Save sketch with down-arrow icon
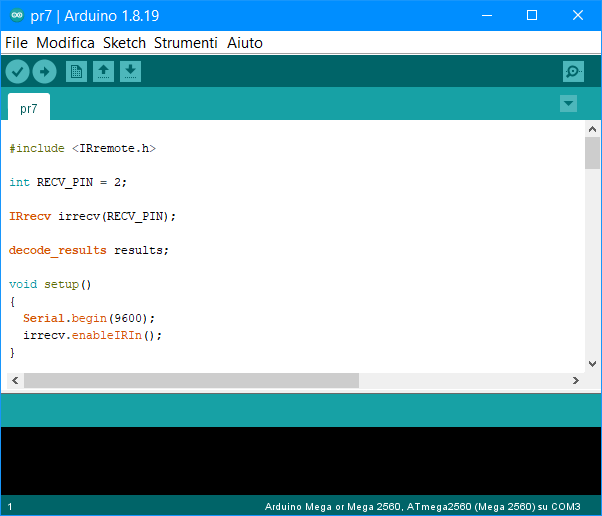 pos(131,71)
